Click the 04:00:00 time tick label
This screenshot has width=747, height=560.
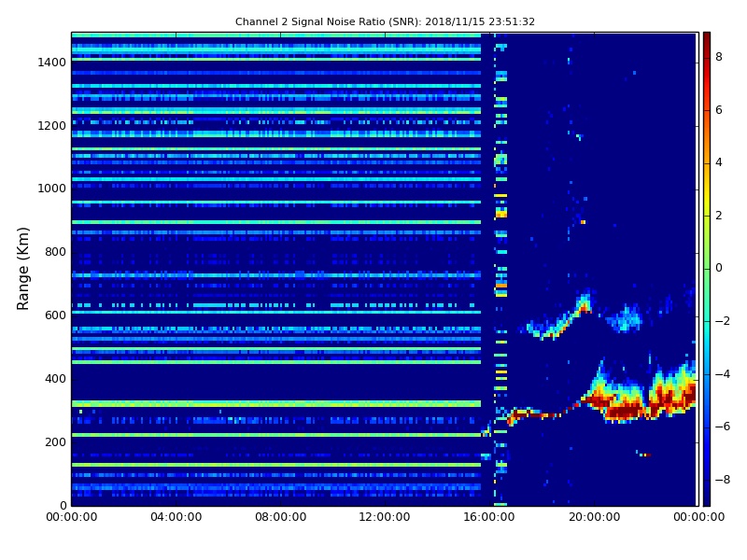coord(176,517)
